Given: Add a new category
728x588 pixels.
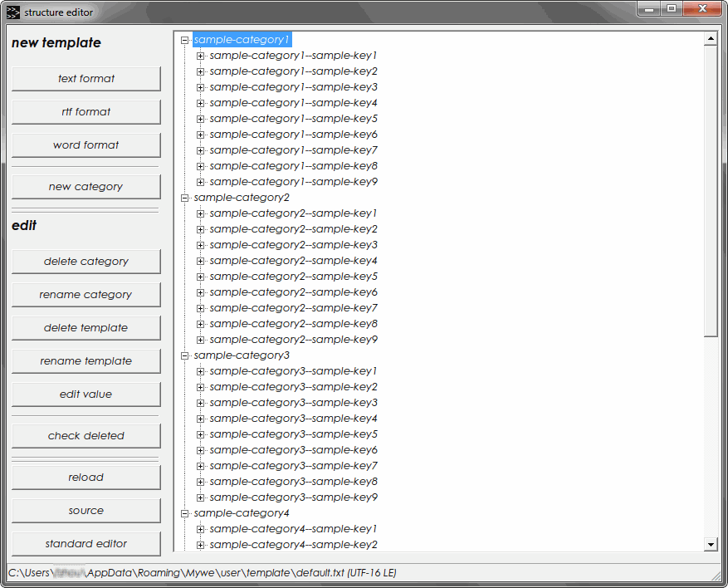Looking at the screenshot, I should [x=86, y=186].
